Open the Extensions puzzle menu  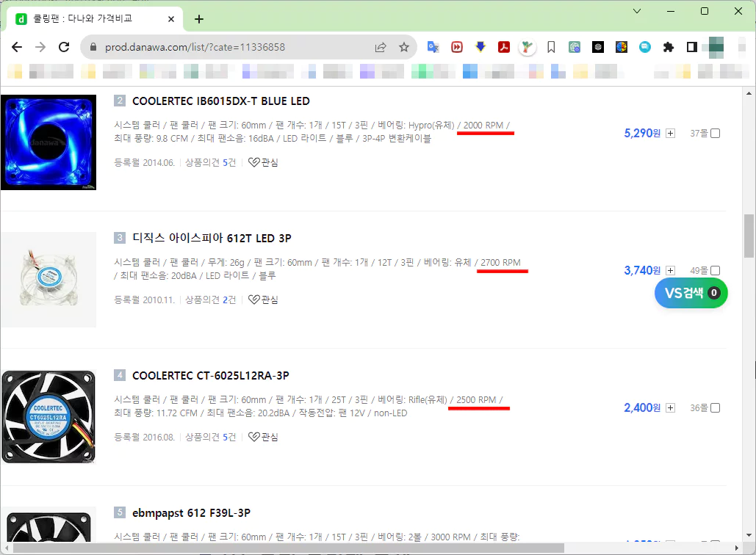669,47
